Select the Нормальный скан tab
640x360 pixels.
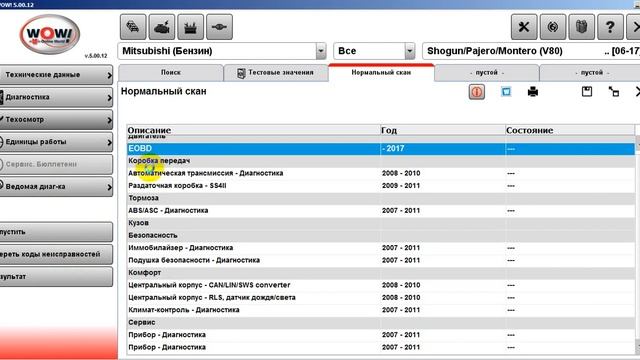point(381,72)
